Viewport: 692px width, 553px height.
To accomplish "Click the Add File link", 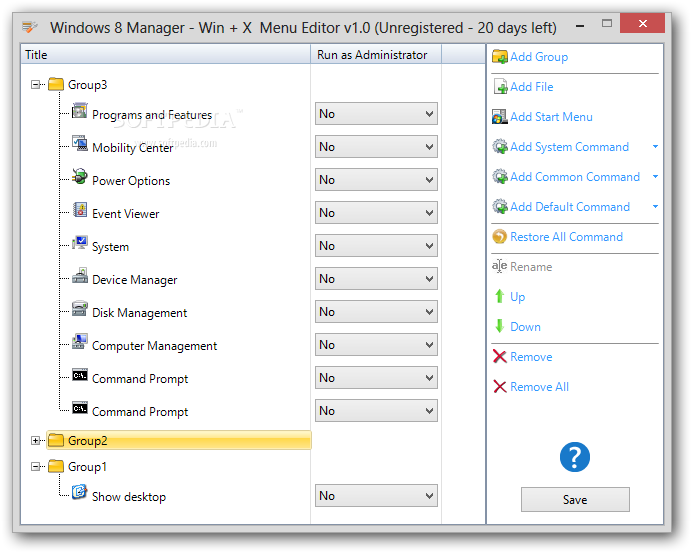I will (531, 87).
